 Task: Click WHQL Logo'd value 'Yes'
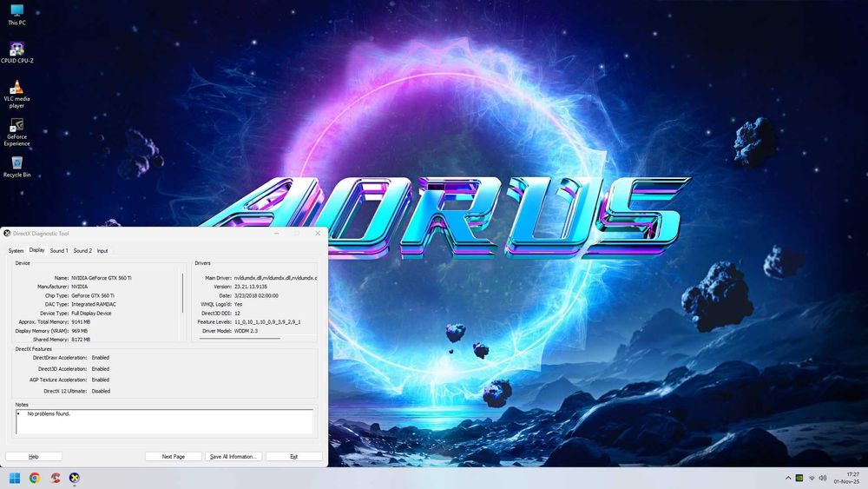[x=238, y=305]
